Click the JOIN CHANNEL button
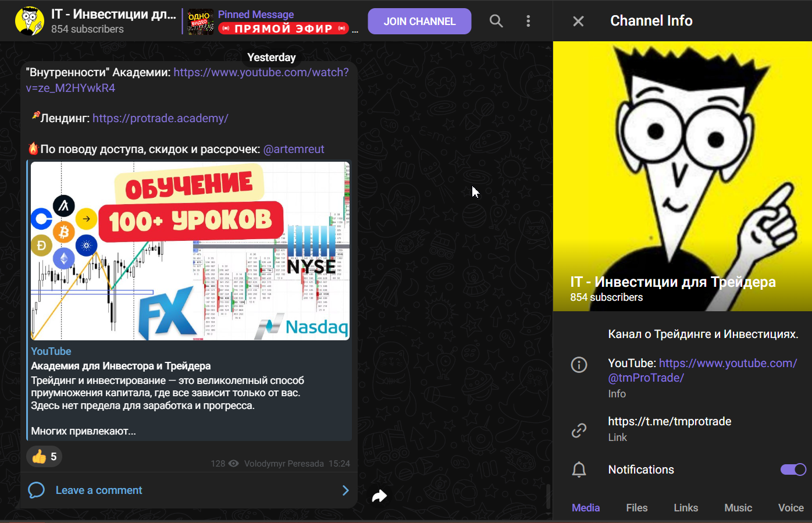Screen dimensions: 812x523 (x=419, y=22)
